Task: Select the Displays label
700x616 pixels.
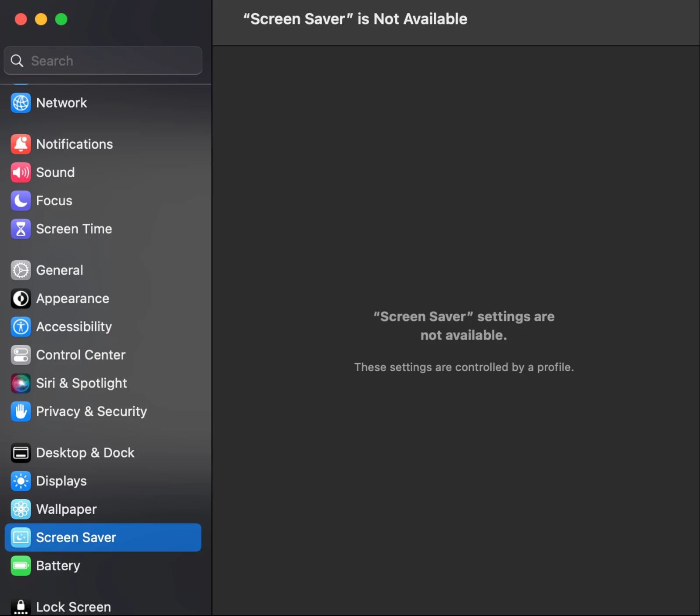Action: tap(61, 481)
